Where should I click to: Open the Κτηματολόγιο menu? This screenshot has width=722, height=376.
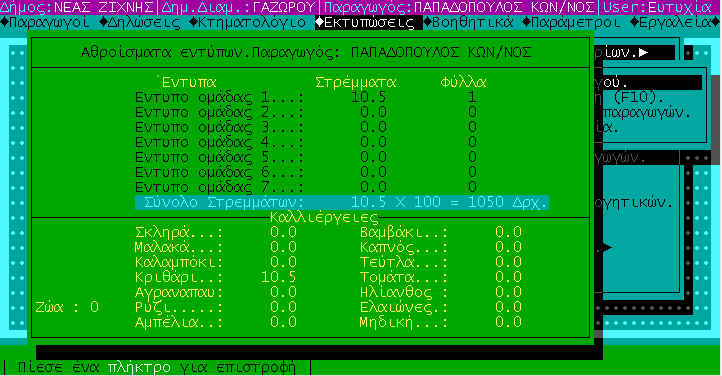point(247,23)
